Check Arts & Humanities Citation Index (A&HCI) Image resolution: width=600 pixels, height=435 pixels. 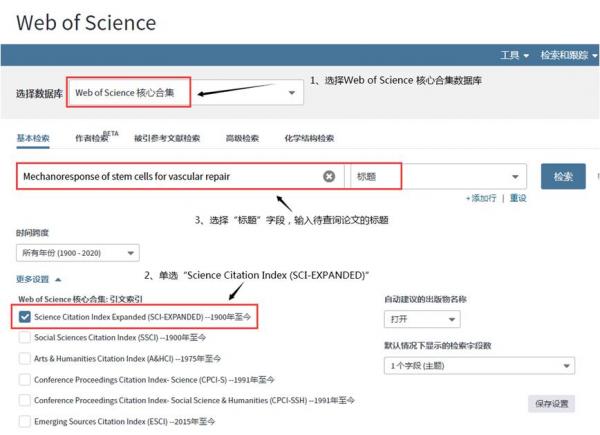pos(25,358)
